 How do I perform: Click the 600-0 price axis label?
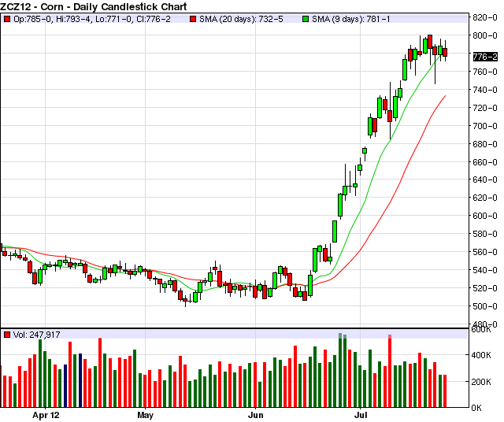(x=485, y=216)
